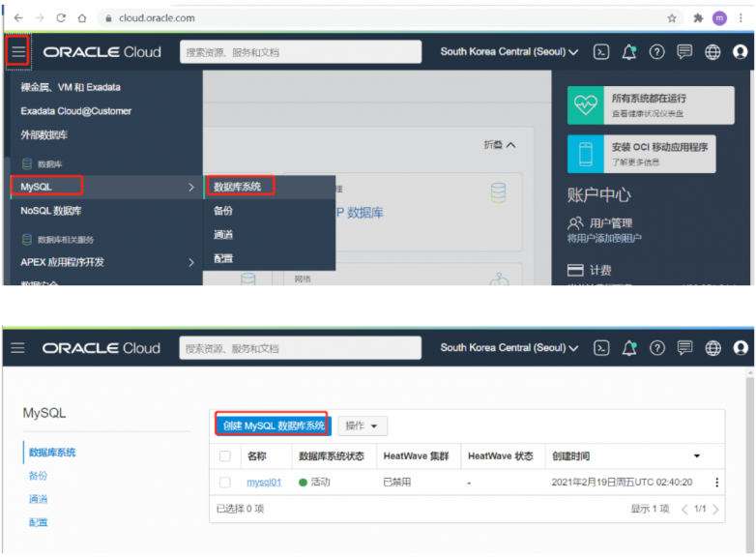756x557 pixels.
Task: Open 数据库系统 in the MySQL left sidebar
Action: coord(52,453)
